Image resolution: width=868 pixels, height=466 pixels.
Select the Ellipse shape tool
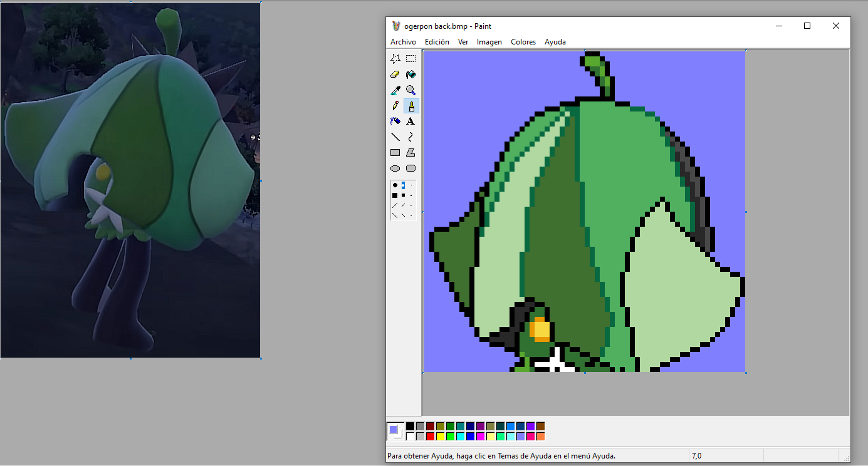395,168
